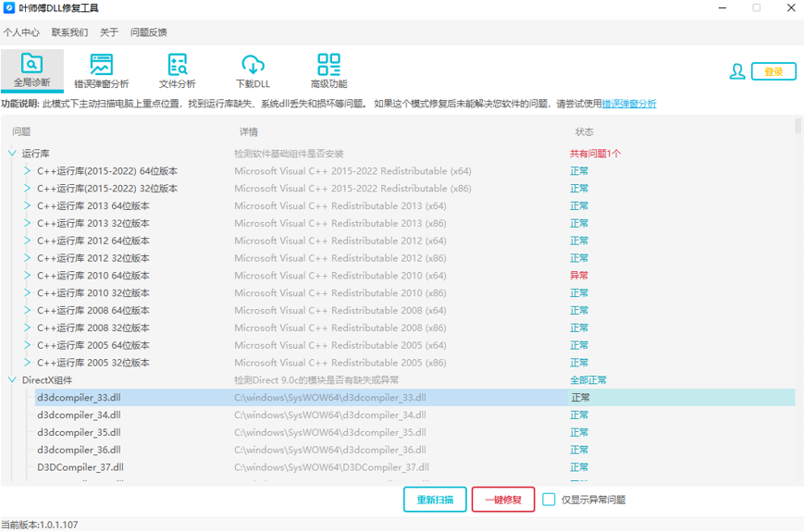The width and height of the screenshot is (804, 532).
Task: Click 正常 status of C++运行库 2005 32位版本
Action: [x=579, y=363]
